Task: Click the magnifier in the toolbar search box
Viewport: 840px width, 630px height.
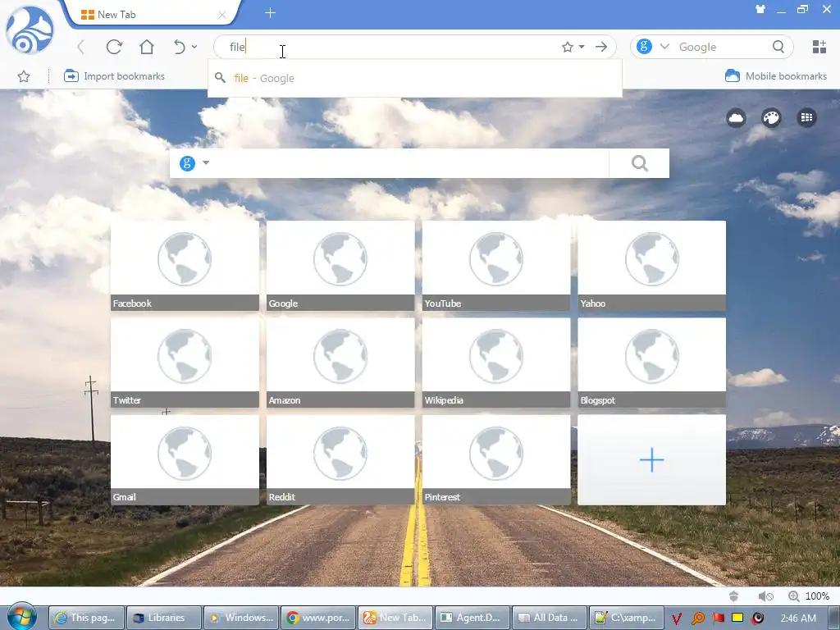Action: [778, 47]
